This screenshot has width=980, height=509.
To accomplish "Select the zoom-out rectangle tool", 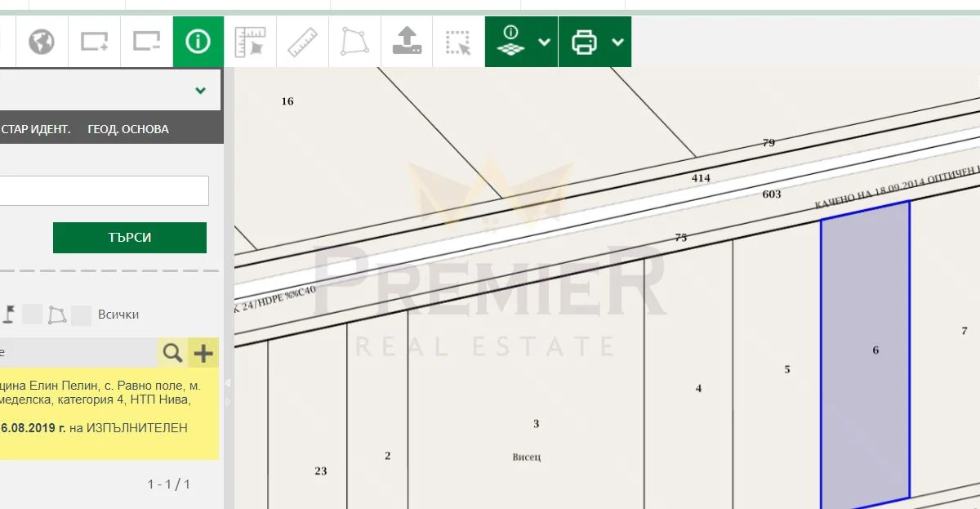I will [x=147, y=42].
